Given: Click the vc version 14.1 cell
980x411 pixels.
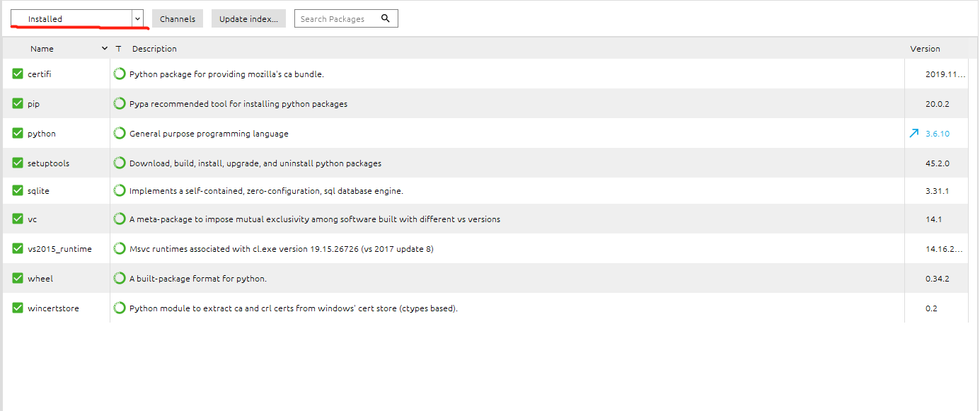Looking at the screenshot, I should click(x=933, y=219).
